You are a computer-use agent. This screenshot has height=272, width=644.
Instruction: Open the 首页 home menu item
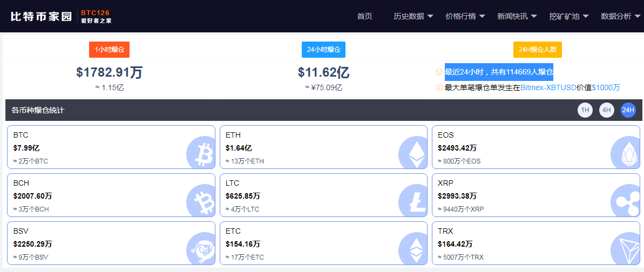click(365, 16)
